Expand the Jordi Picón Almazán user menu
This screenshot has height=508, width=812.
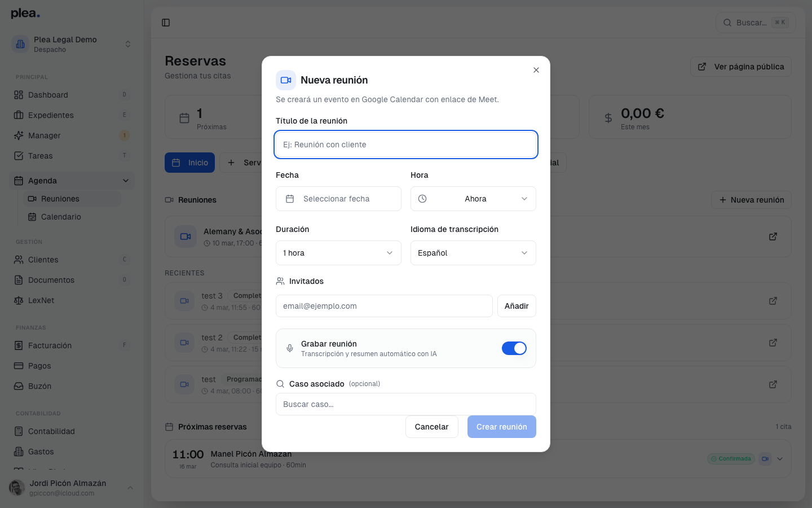(x=72, y=488)
